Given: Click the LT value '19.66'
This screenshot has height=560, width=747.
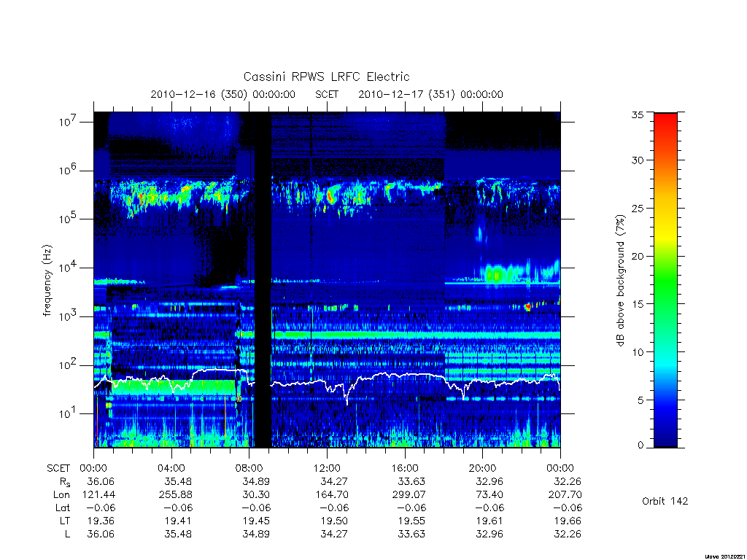Looking at the screenshot, I should pos(568,521).
